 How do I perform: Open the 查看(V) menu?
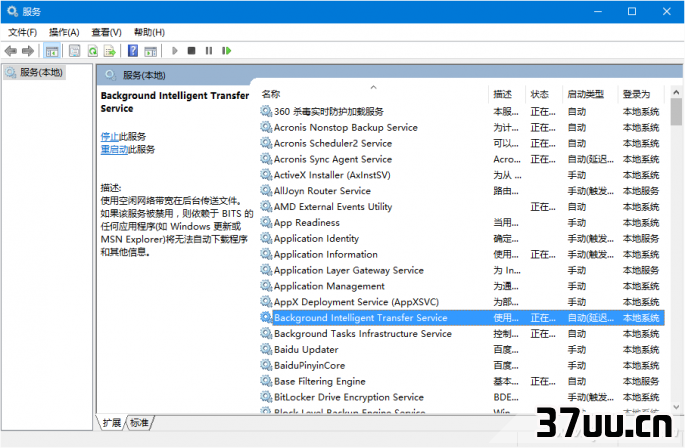(106, 32)
